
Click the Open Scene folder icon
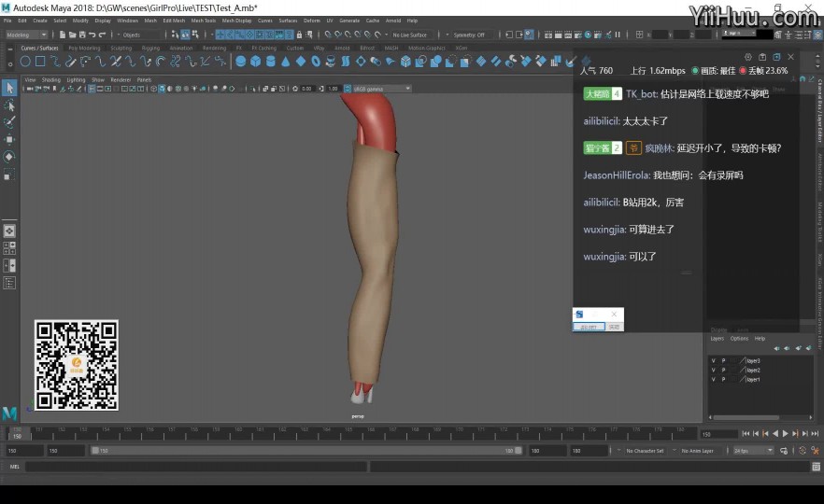click(x=73, y=35)
